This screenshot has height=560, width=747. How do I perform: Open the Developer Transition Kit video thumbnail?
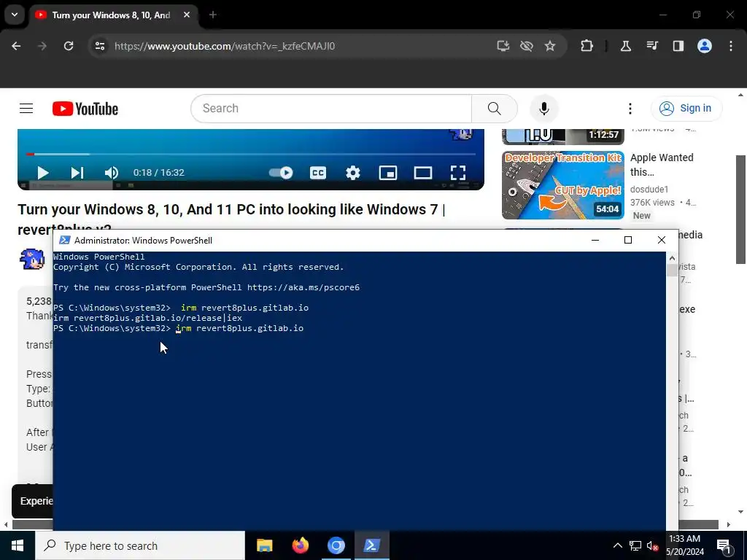pyautogui.click(x=562, y=185)
